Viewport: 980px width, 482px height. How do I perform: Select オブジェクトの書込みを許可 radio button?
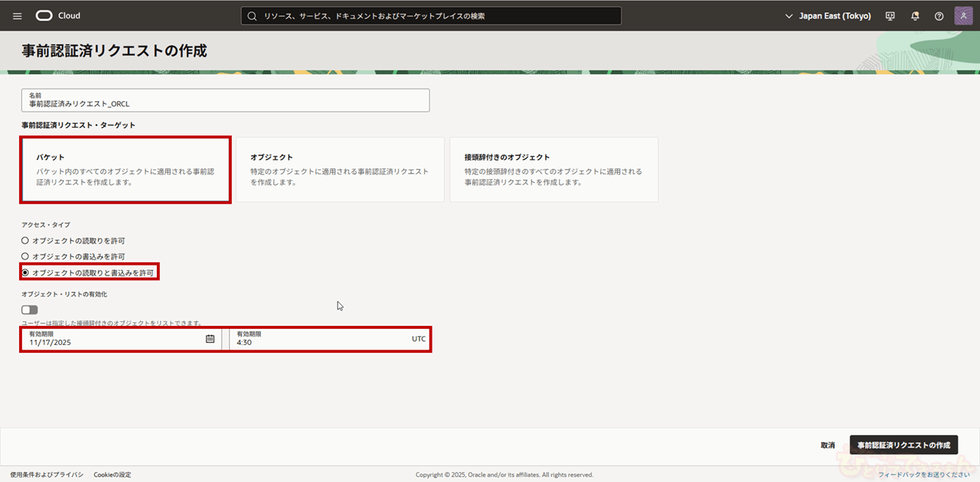point(25,256)
